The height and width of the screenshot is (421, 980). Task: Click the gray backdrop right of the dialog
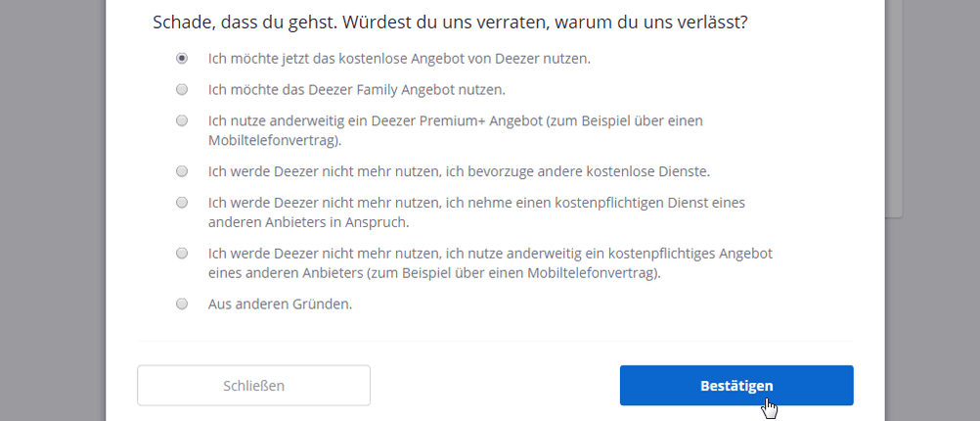click(x=939, y=294)
